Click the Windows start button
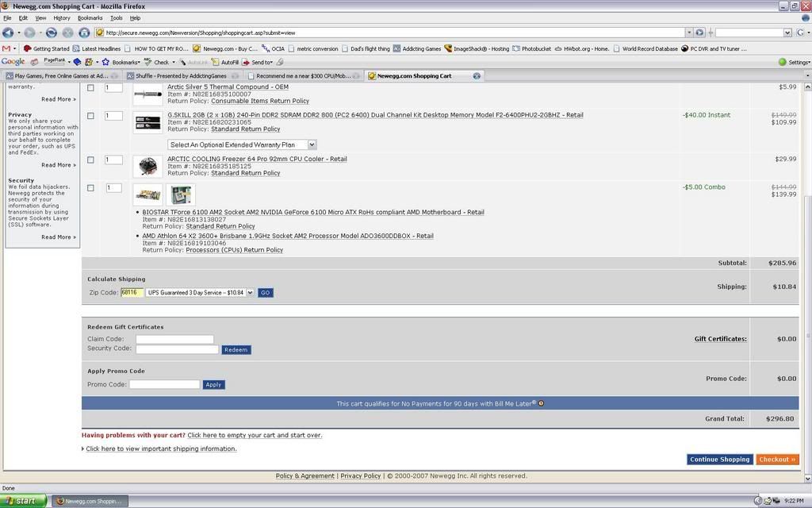Screen dimensions: 812x508 23,501
